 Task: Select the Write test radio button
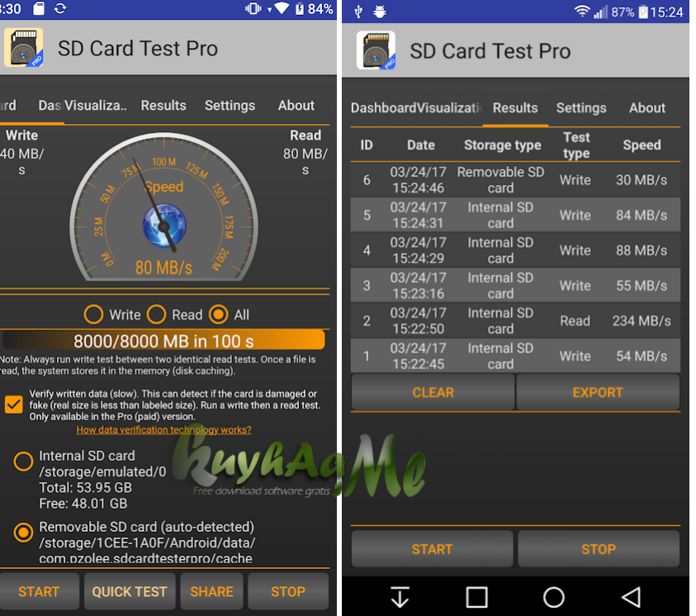point(93,315)
